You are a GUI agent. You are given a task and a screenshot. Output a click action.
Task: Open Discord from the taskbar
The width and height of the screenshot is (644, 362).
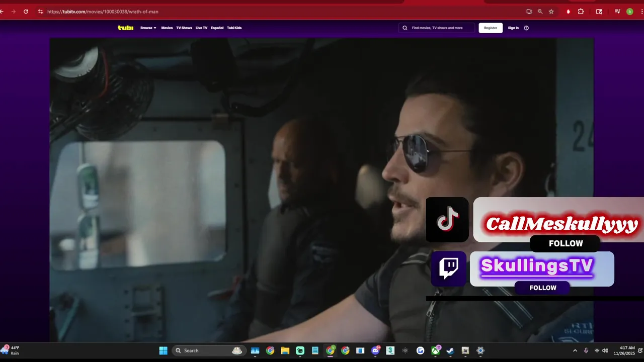(x=375, y=350)
